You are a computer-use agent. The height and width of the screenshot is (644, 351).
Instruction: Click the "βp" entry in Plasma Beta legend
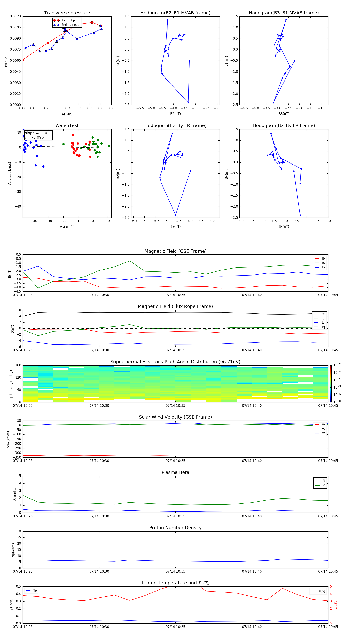click(x=320, y=480)
